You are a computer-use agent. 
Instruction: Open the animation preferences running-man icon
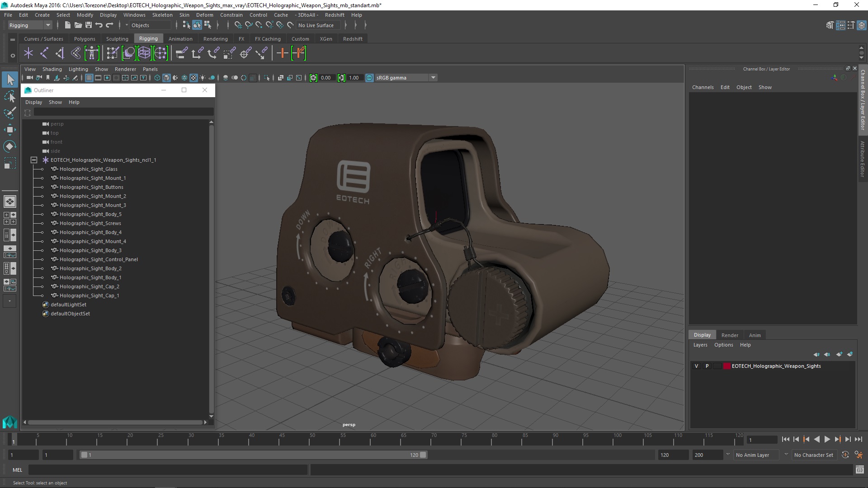pos(859,455)
